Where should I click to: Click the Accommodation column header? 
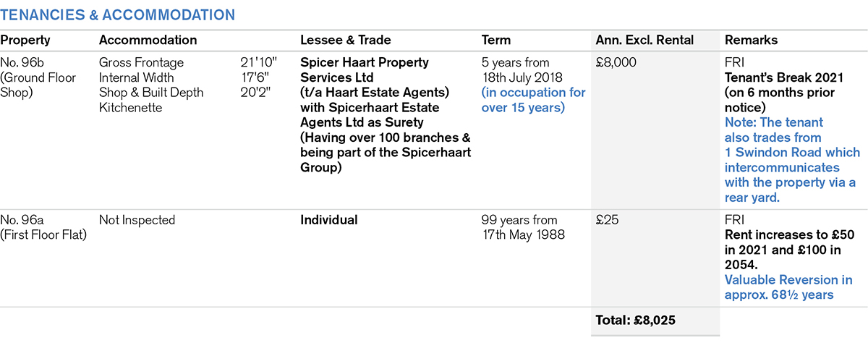point(148,41)
